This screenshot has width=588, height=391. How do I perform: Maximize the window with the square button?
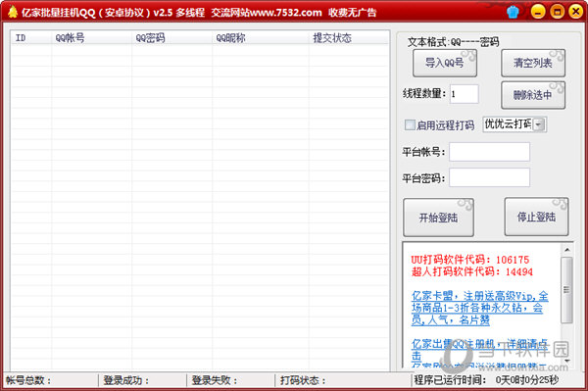point(558,12)
